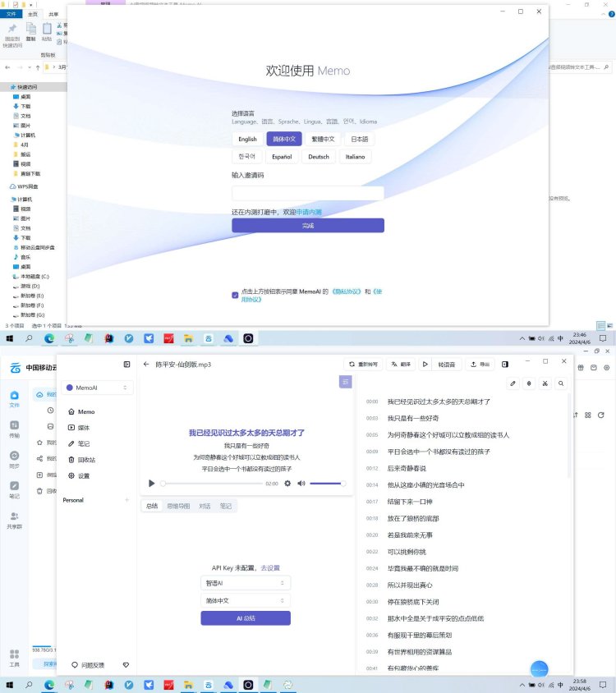Switch to the 总结 tab
Image resolution: width=616 pixels, height=693 pixels.
152,506
